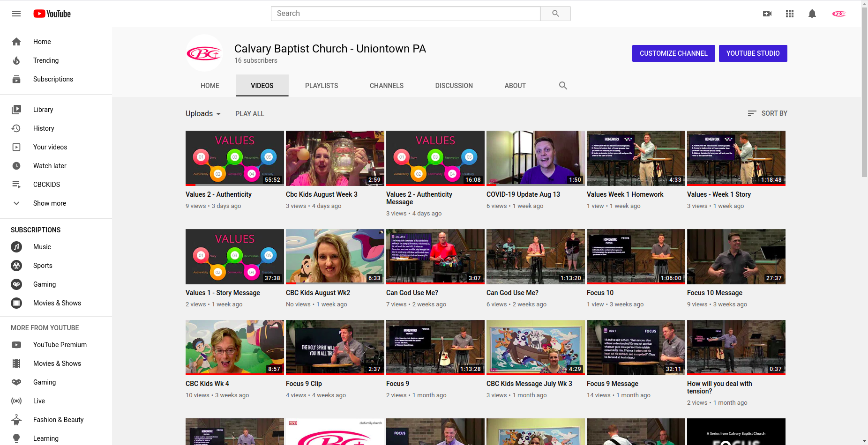Click Customize Channel button
The height and width of the screenshot is (445, 868).
[673, 53]
